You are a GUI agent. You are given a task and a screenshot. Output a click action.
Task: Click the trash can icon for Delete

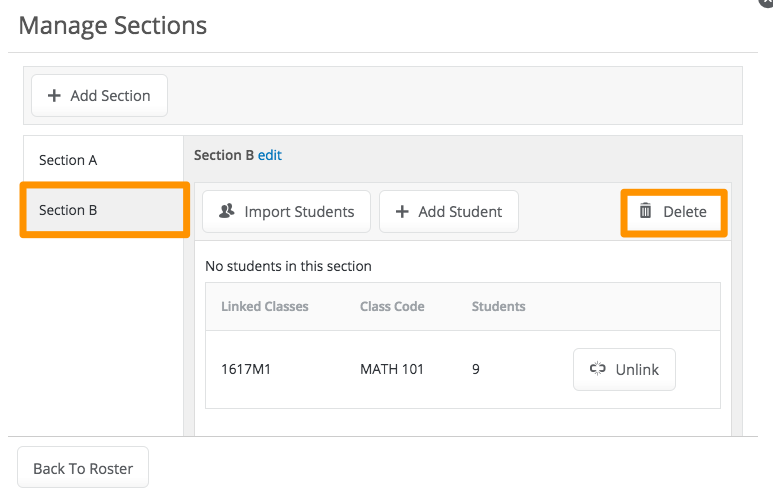click(646, 211)
